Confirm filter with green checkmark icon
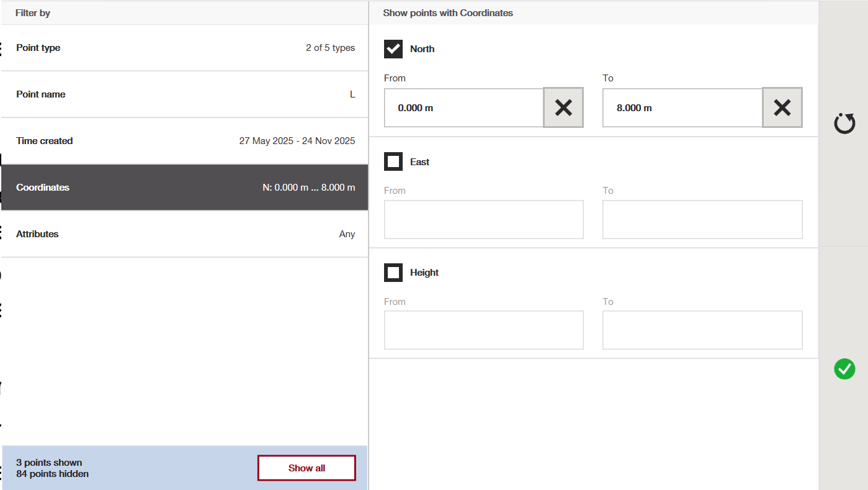Viewport: 868px width, 490px height. click(x=844, y=370)
